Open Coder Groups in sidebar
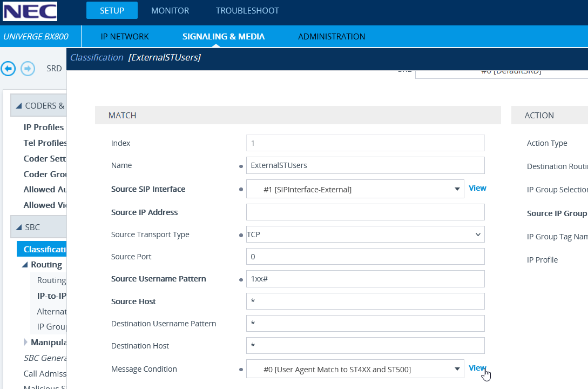 pos(45,175)
